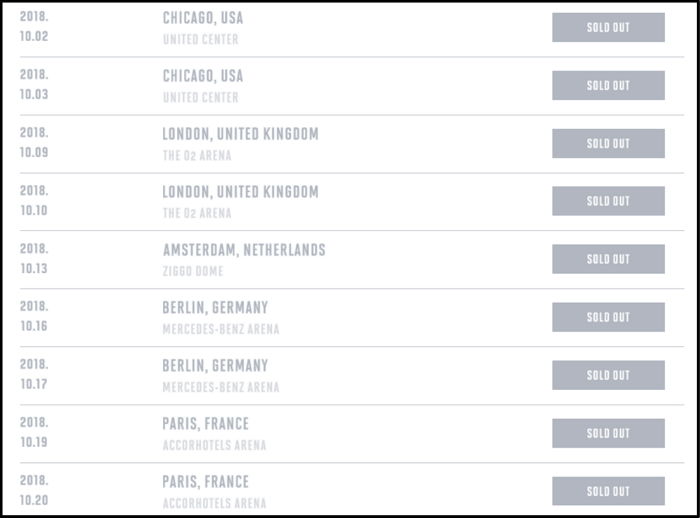Select Berlin, Germany title for 10.16 date
Screen dimensions: 700x518
215,308
